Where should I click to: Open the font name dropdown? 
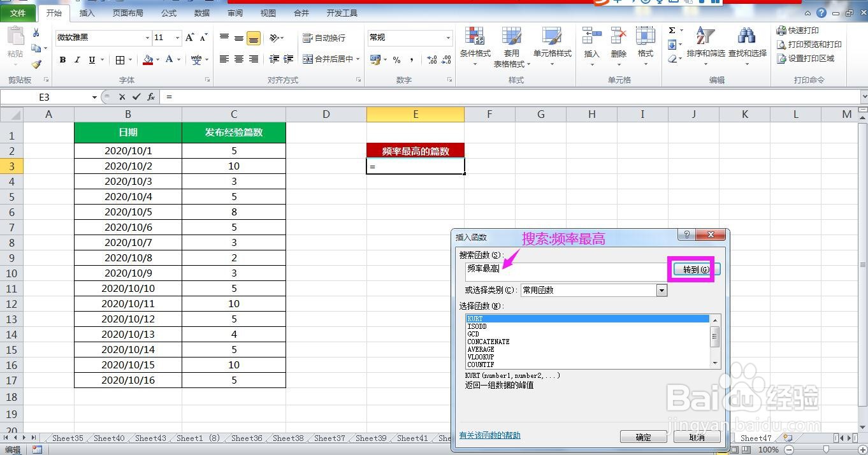(x=147, y=38)
